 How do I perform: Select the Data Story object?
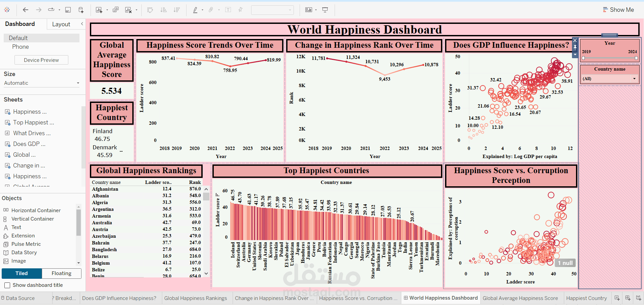[24, 253]
